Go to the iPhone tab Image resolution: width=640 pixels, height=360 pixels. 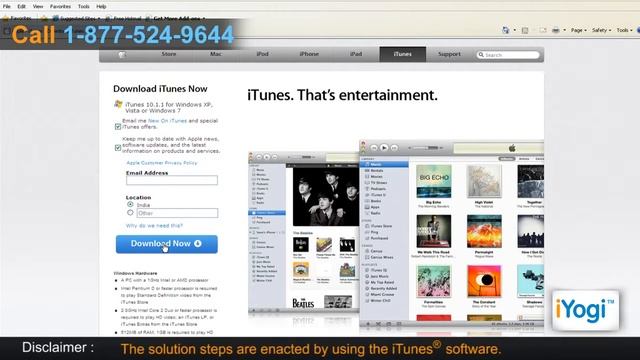(309, 54)
